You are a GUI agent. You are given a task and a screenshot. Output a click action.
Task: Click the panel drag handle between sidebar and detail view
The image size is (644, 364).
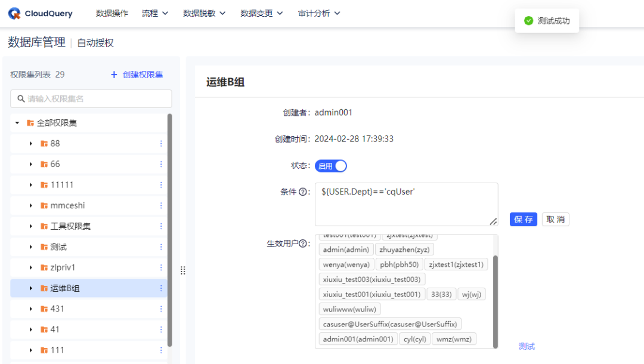click(x=183, y=270)
